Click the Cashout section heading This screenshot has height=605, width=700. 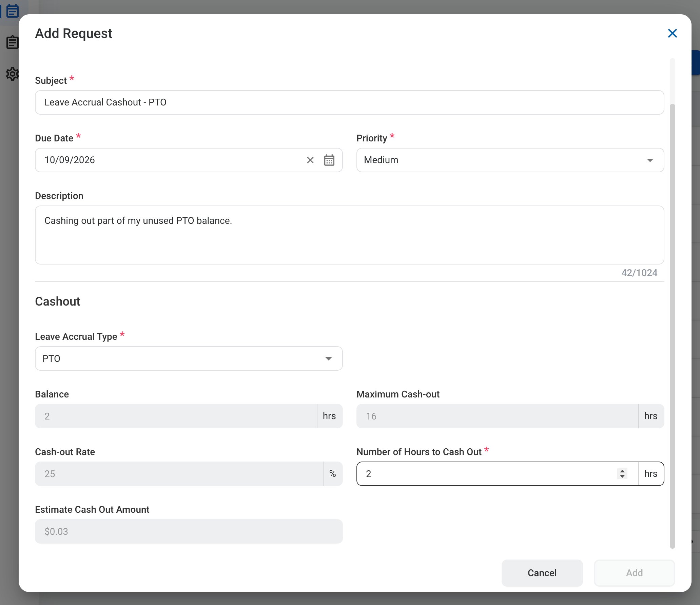[58, 301]
